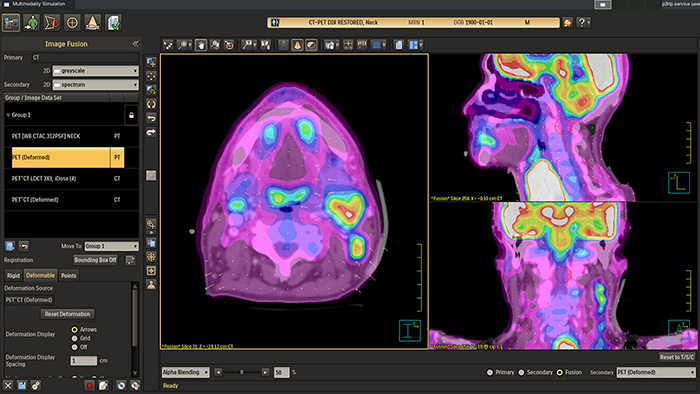The width and height of the screenshot is (700, 394).
Task: Click the notes edit icon at bottom
Action: pos(104,386)
